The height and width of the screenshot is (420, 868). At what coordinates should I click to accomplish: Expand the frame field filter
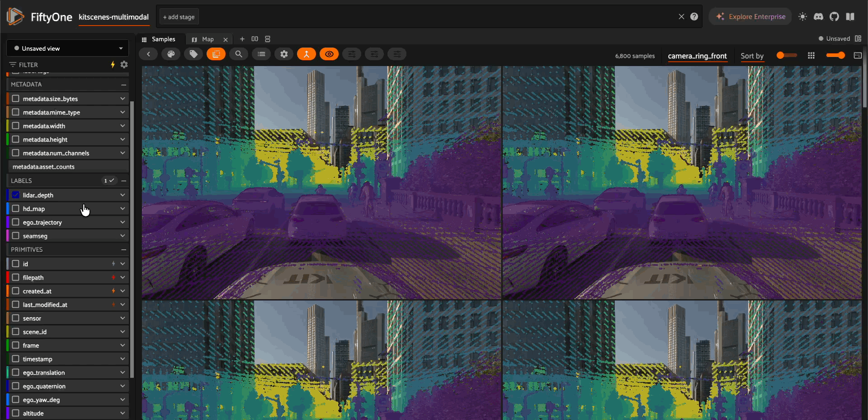123,345
